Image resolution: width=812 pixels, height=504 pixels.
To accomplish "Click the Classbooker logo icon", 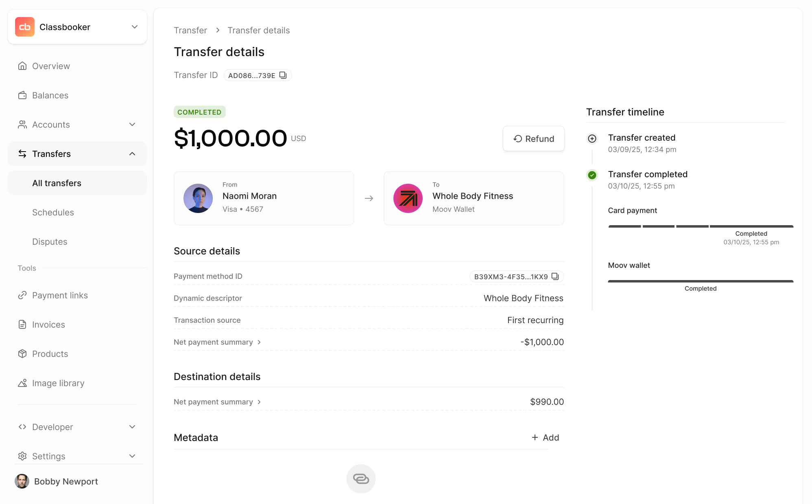I will [x=25, y=27].
